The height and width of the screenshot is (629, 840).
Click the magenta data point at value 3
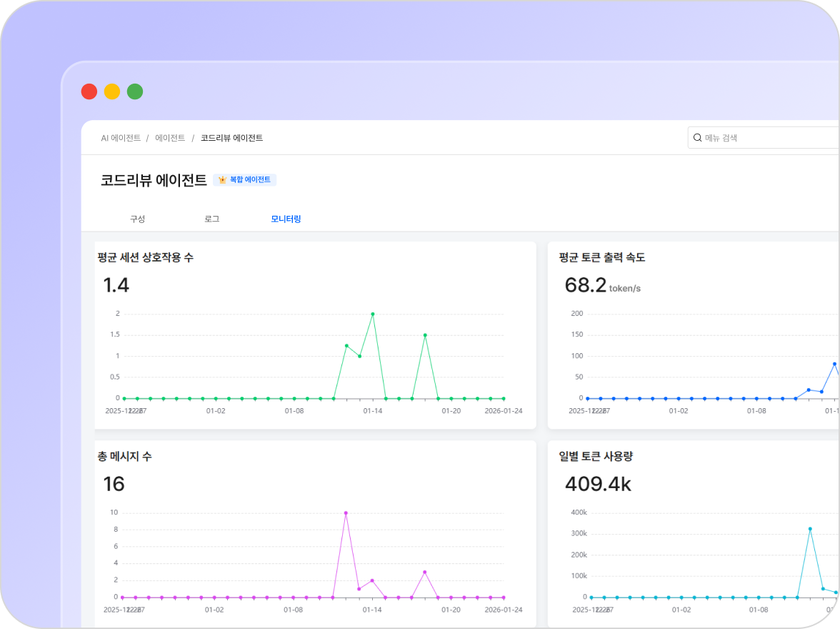pos(424,572)
